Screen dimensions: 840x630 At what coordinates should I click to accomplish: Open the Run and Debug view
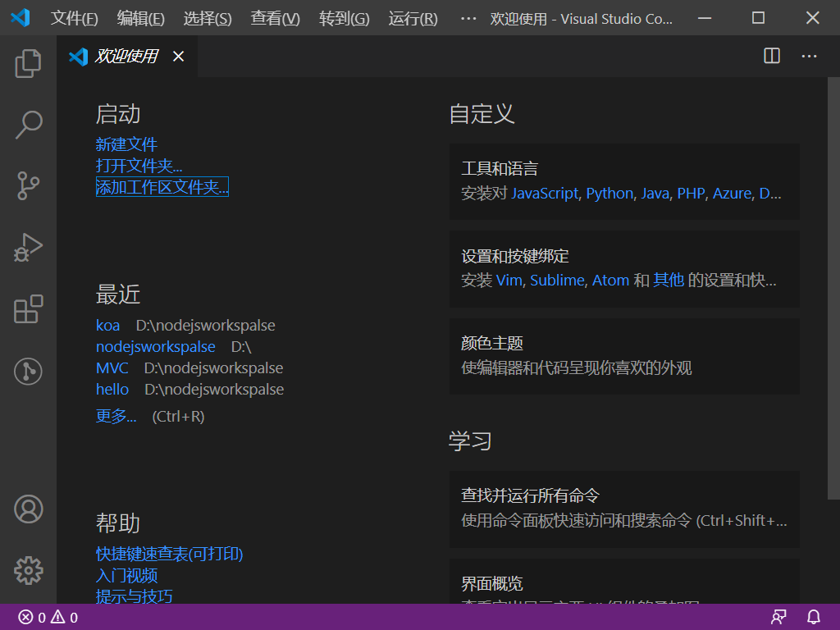[x=28, y=248]
